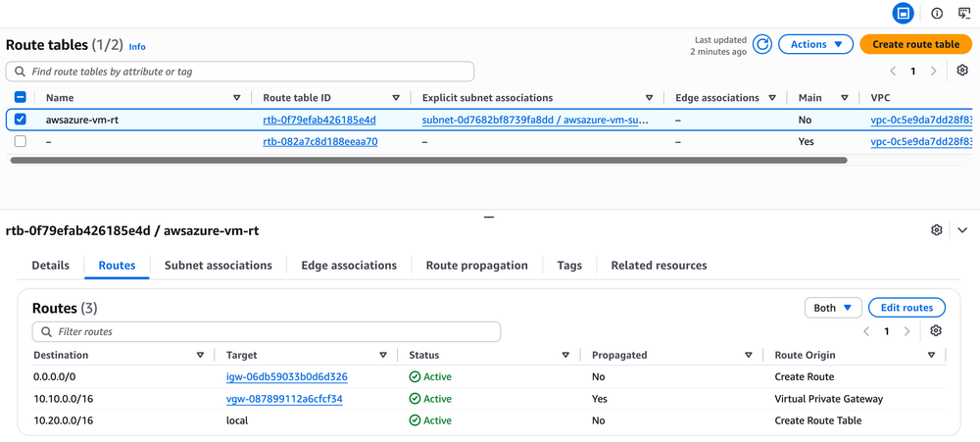The width and height of the screenshot is (980, 442).
Task: Open the Subnet associations tab
Action: 219,265
